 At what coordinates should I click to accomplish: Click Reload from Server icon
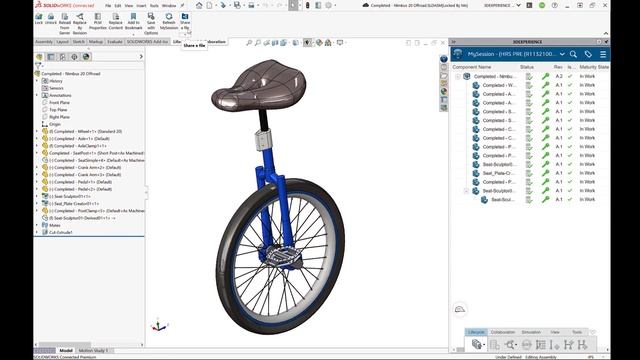tap(64, 17)
